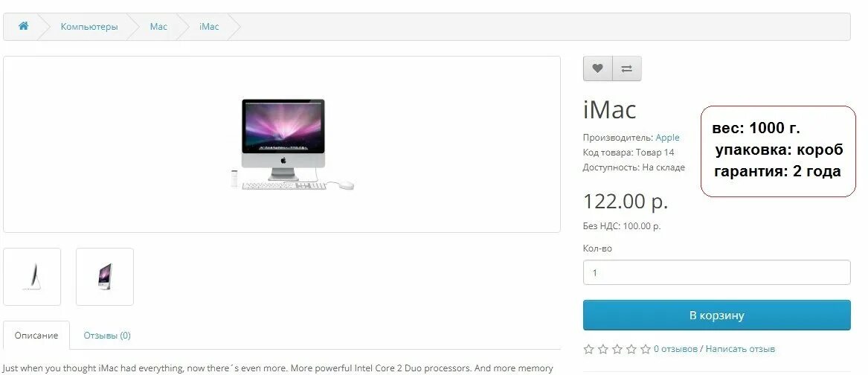The height and width of the screenshot is (375, 868).
Task: Click the first rating star
Action: [589, 349]
